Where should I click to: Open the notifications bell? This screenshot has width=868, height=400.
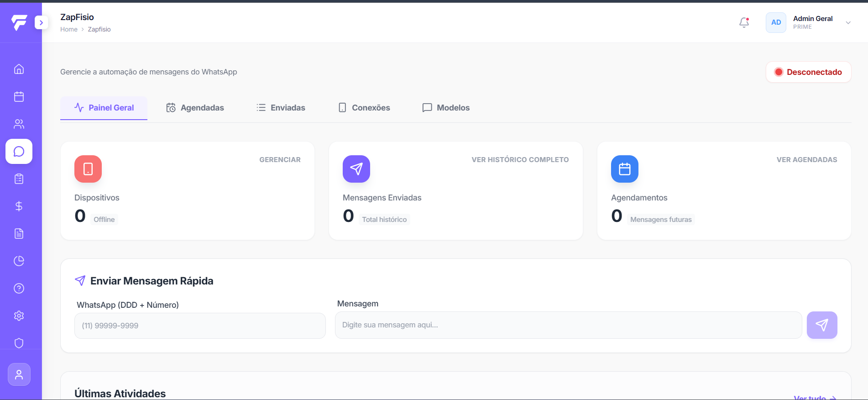click(x=744, y=22)
